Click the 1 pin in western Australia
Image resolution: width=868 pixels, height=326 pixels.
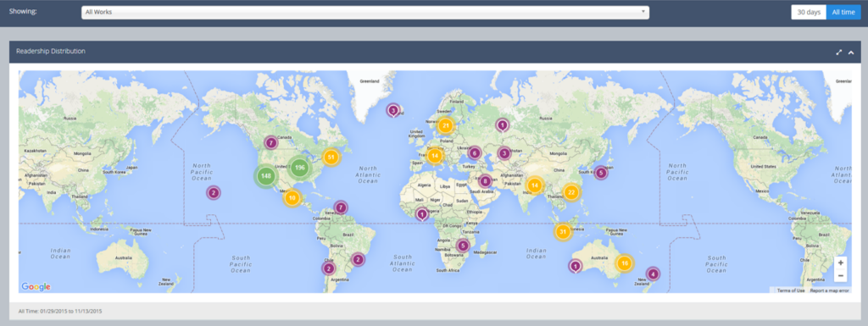click(576, 267)
